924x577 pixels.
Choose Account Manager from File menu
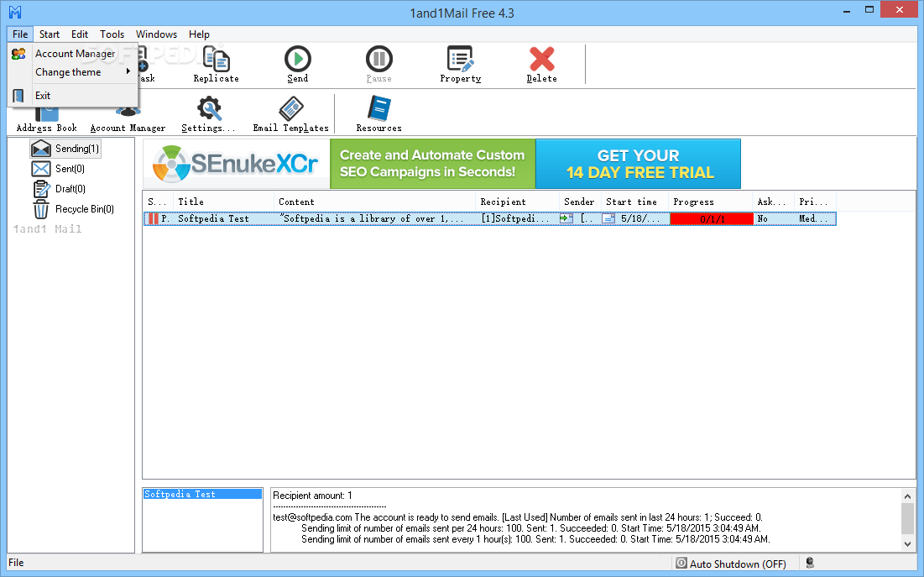[x=75, y=54]
